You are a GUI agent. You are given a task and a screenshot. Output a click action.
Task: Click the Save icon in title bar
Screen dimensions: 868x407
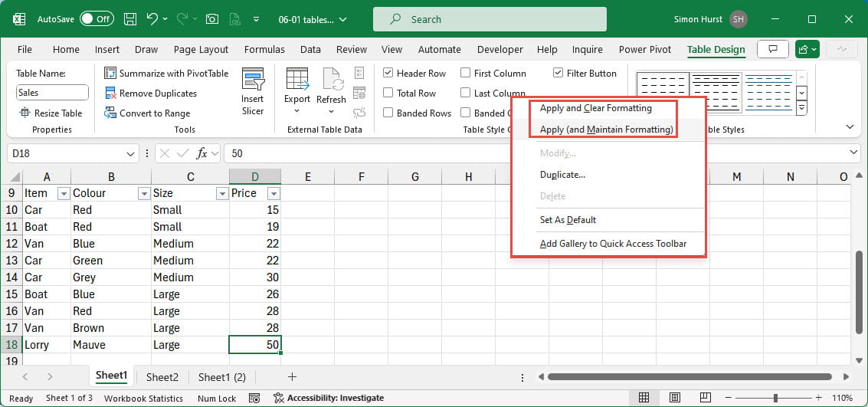pos(130,19)
